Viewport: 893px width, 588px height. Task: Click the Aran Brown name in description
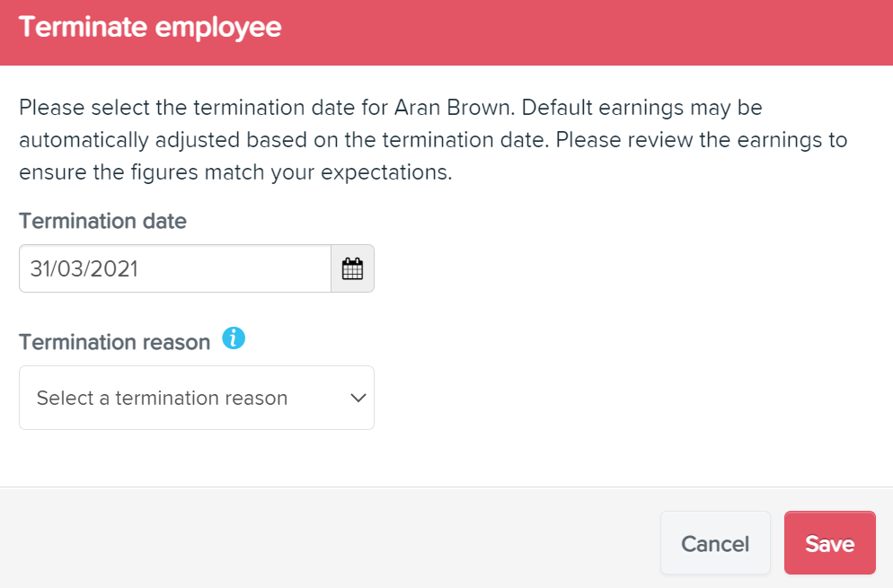(454, 107)
